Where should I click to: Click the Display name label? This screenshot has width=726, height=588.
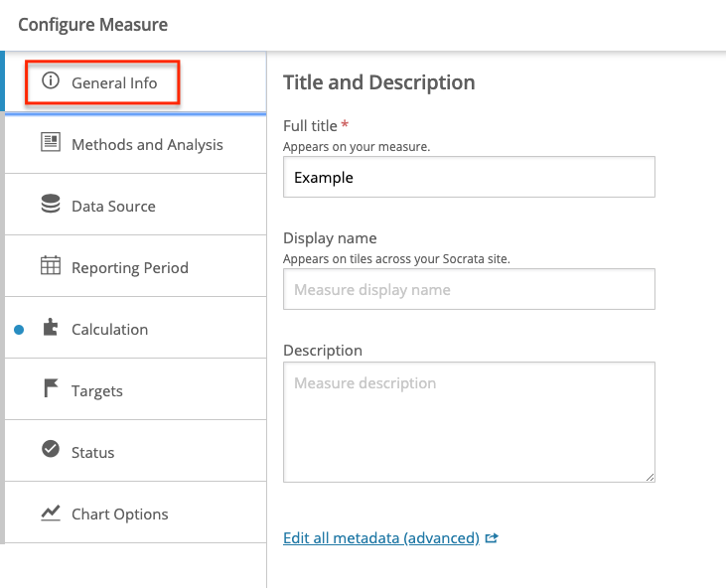[x=330, y=238]
